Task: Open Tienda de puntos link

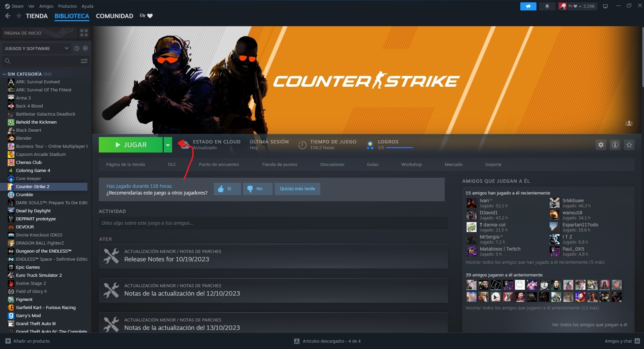Action: [279, 164]
